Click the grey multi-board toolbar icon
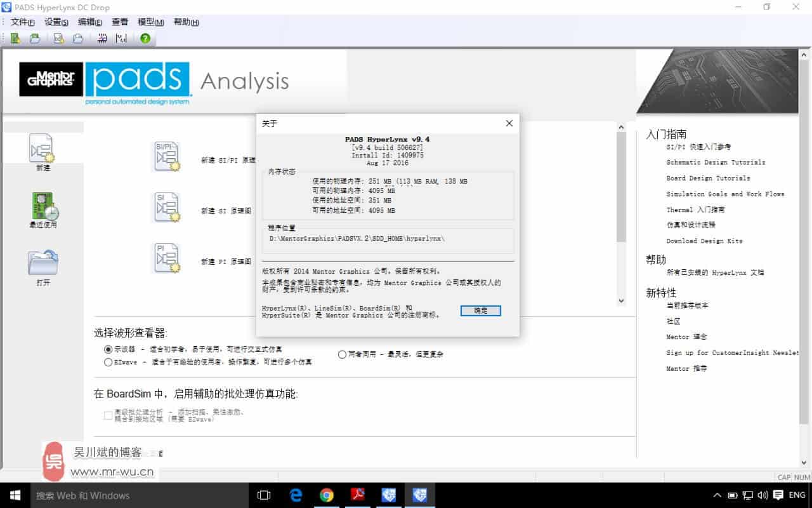812x508 pixels. (78, 38)
